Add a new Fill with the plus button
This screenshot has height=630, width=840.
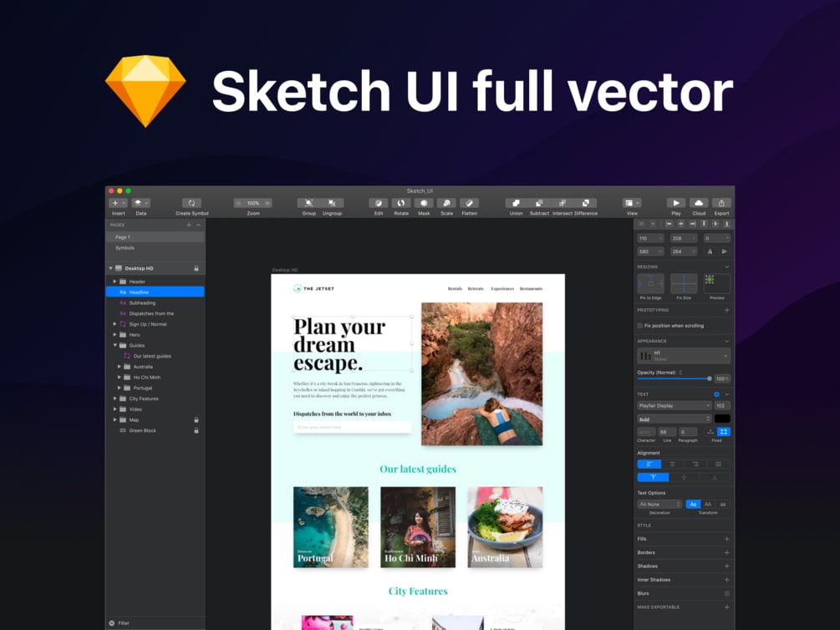[x=726, y=539]
